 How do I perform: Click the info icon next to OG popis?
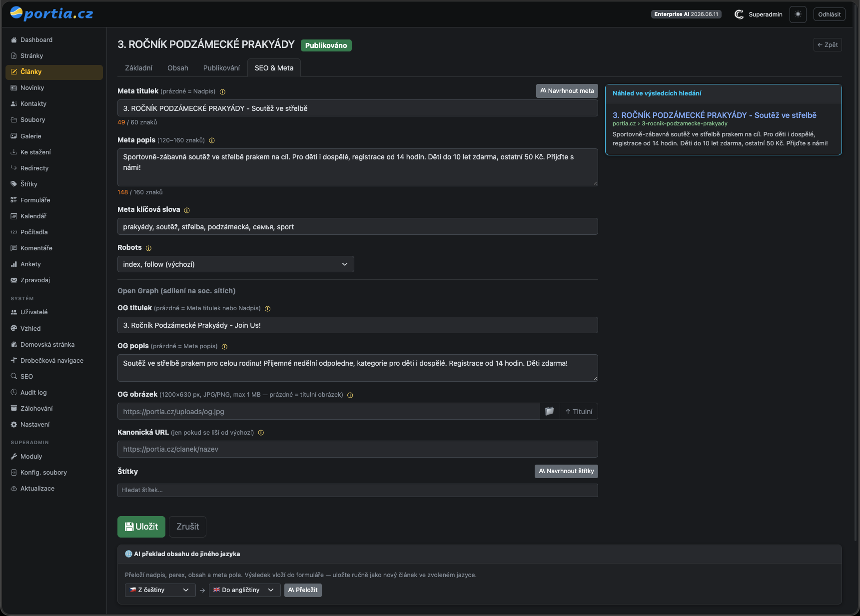point(224,347)
